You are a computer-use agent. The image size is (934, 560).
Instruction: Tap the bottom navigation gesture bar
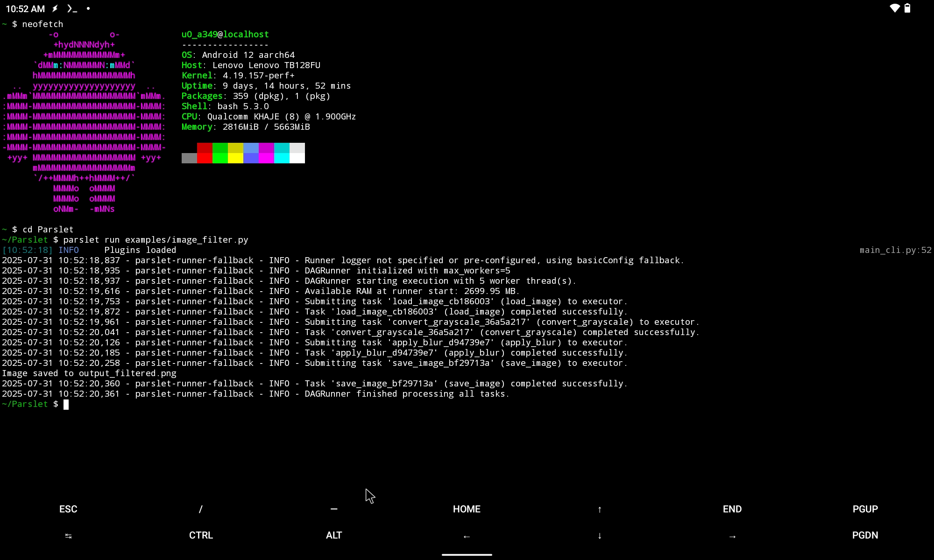(x=467, y=554)
